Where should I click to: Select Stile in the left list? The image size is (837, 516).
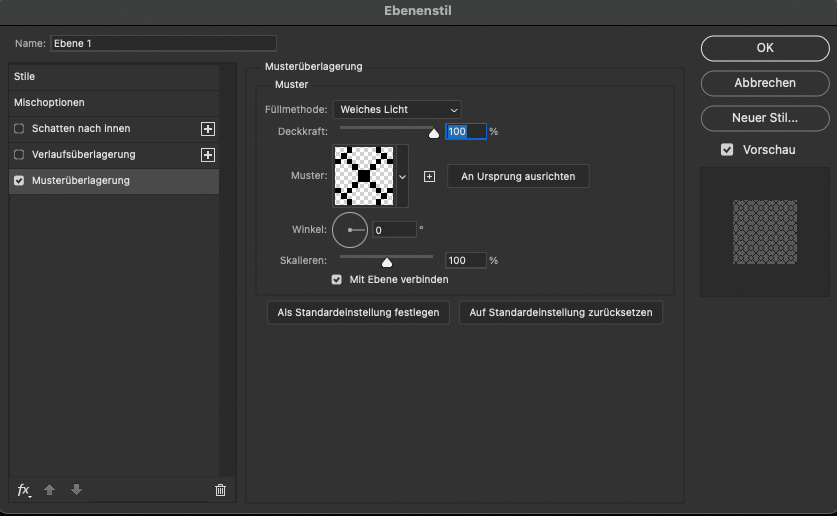pyautogui.click(x=114, y=76)
